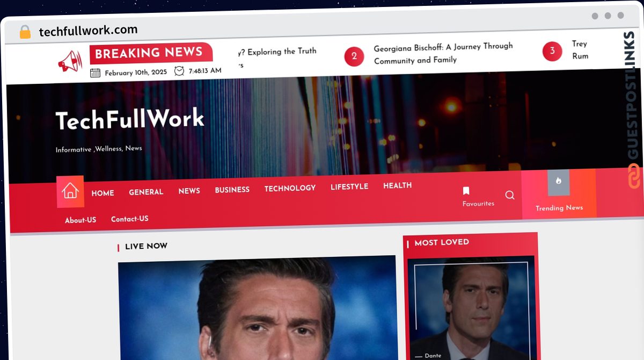Click the time '7:48:13 AM'
This screenshot has width=644, height=360.
pos(205,71)
